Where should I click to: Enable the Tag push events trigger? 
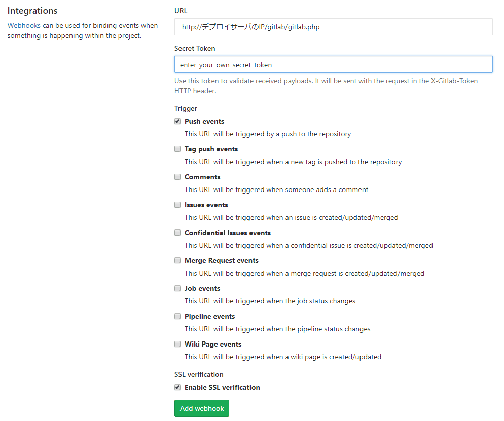(x=177, y=149)
